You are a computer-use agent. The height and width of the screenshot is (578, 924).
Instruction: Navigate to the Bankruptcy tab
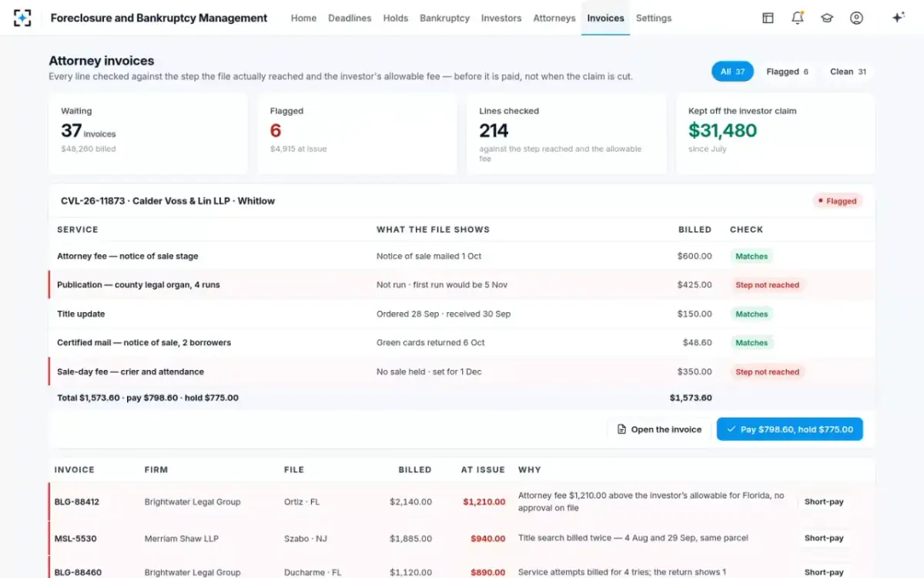(x=444, y=18)
